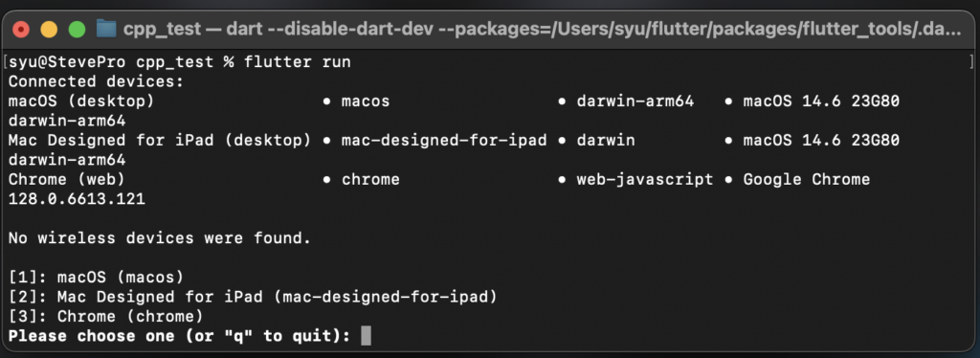The height and width of the screenshot is (358, 980).
Task: Click the 'chrome' device id in the table
Action: point(370,180)
